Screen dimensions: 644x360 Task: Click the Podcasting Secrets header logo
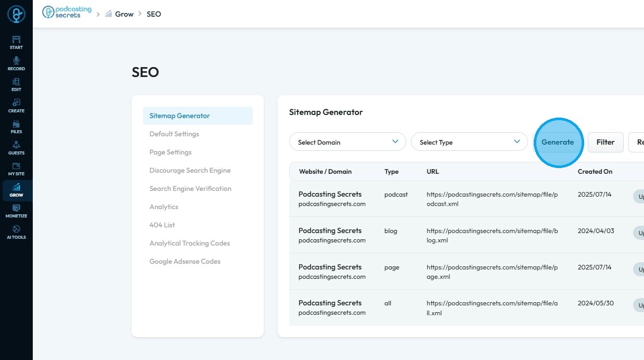pos(67,12)
